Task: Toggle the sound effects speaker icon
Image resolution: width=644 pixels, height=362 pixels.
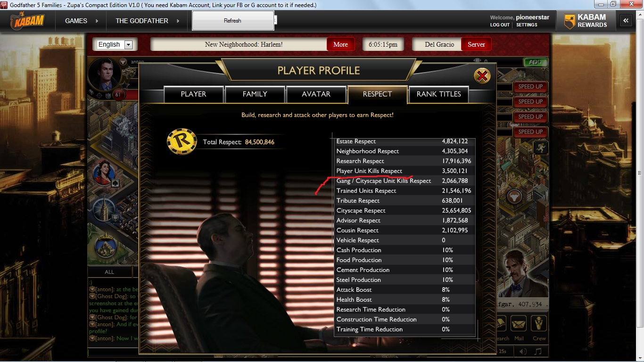Action: [x=523, y=351]
